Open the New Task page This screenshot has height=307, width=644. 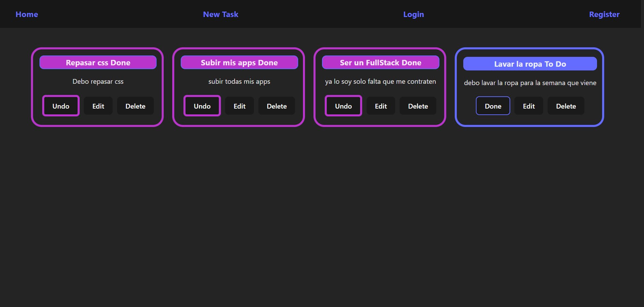[x=221, y=14]
